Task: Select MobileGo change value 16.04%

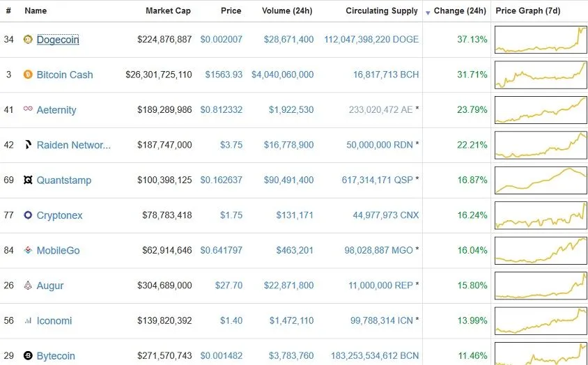Action: coord(472,250)
